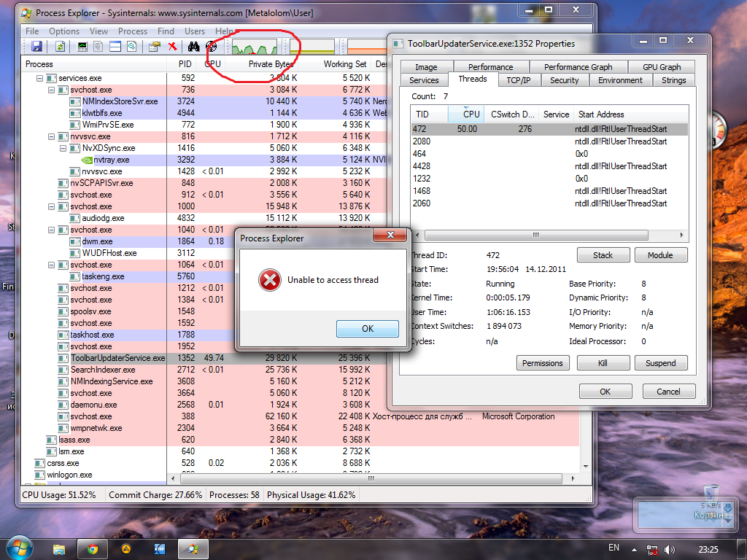This screenshot has width=747, height=560.
Task: Collapse the svchost.exe 1040 tree node
Action: click(x=52, y=230)
